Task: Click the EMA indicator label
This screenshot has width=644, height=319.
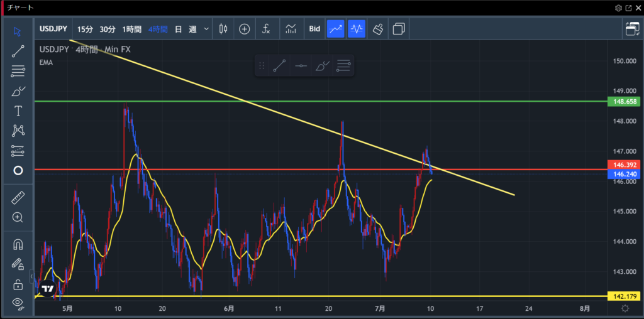Action: click(46, 62)
